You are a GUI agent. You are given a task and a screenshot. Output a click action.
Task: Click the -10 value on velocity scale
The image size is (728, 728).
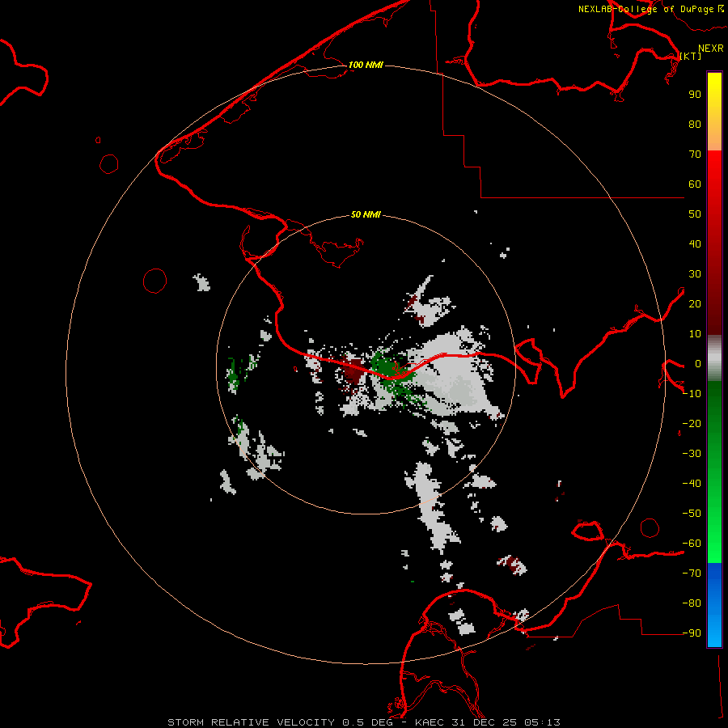(x=692, y=394)
